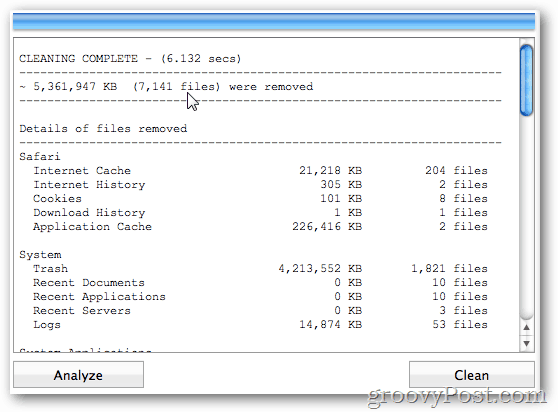Viewport: 558px width, 412px height.
Task: Click the '8 files' Cookies count
Action: pos(463,198)
